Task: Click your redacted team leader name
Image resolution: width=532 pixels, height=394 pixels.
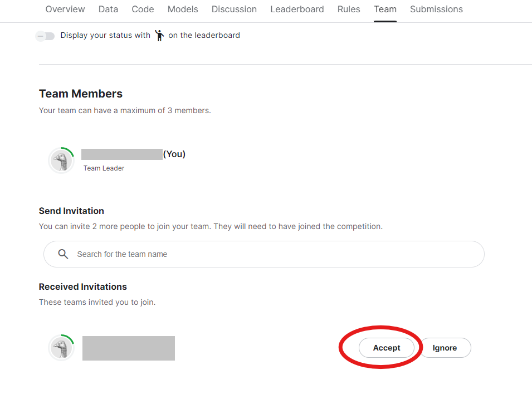Action: [122, 154]
